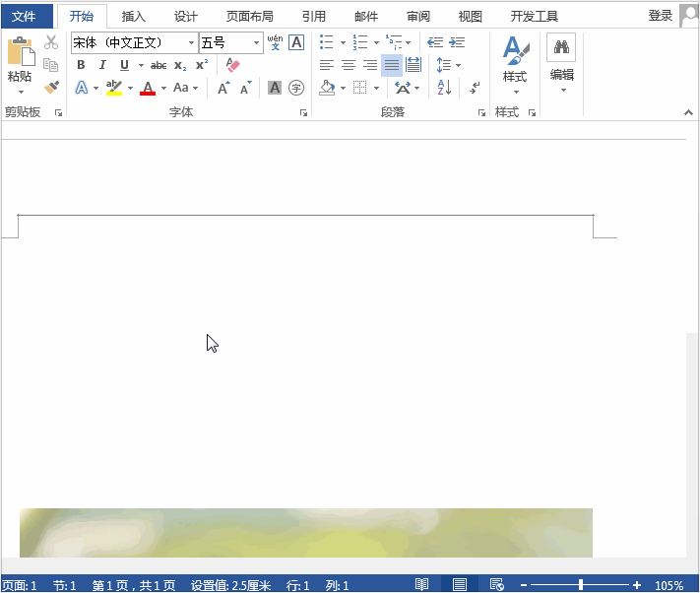Screen dimensions: 700x593
Task: Open highlight color dropdown arrow
Action: coord(130,88)
